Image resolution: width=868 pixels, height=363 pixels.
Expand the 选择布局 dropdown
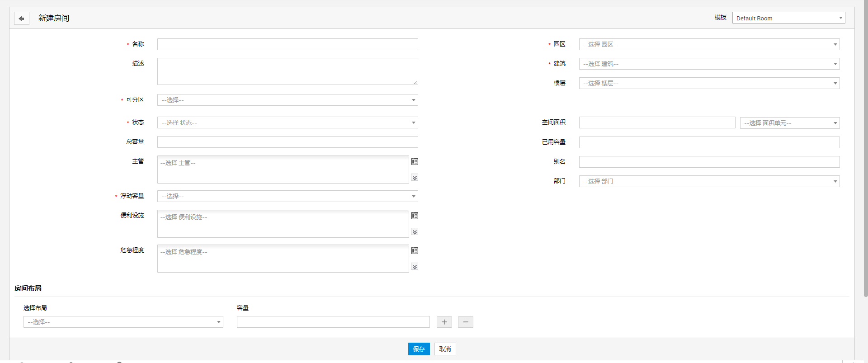coord(123,322)
